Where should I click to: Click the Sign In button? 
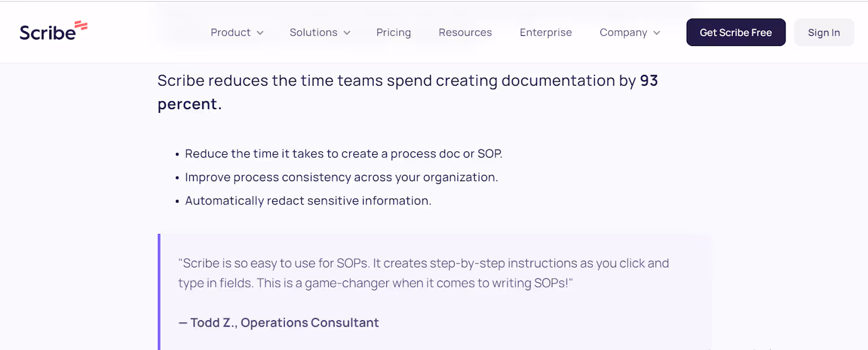click(x=824, y=33)
